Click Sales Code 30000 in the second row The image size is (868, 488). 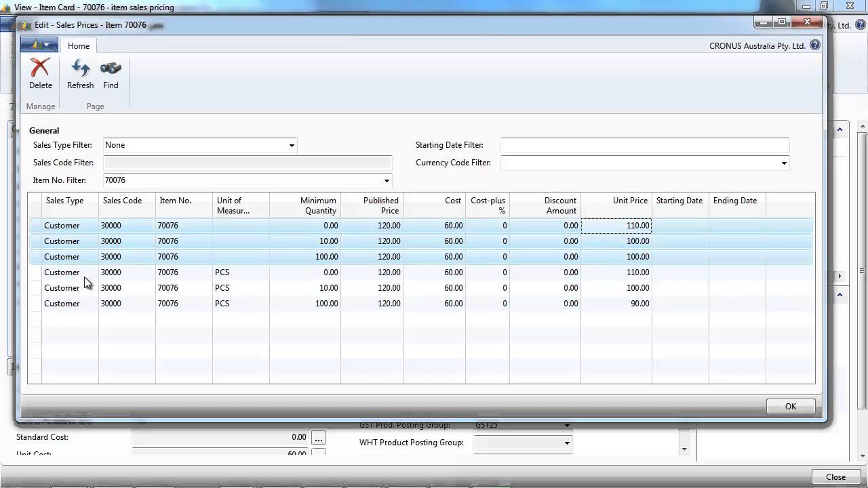click(127, 241)
